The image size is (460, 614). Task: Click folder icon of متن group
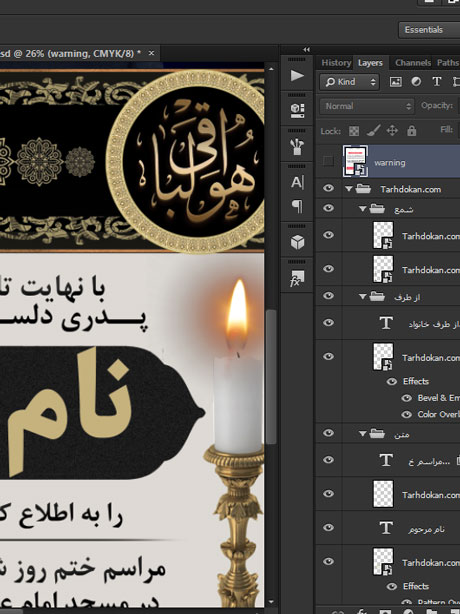(x=377, y=433)
